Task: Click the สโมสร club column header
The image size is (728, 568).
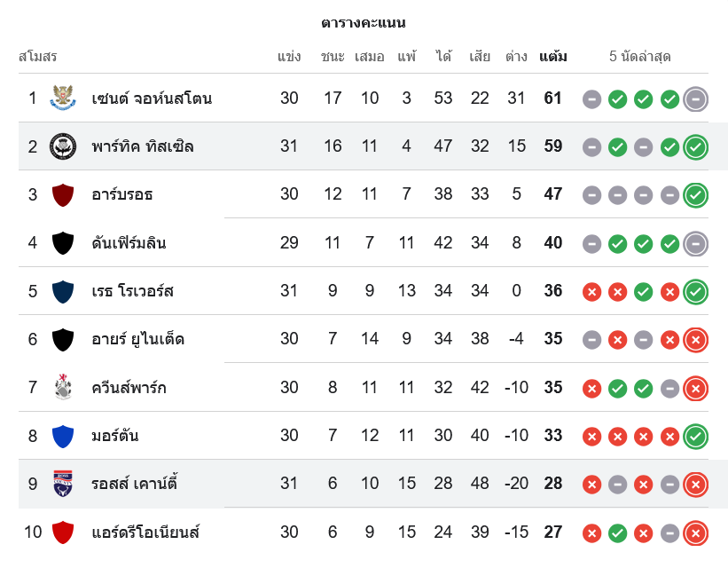Action: (x=38, y=57)
